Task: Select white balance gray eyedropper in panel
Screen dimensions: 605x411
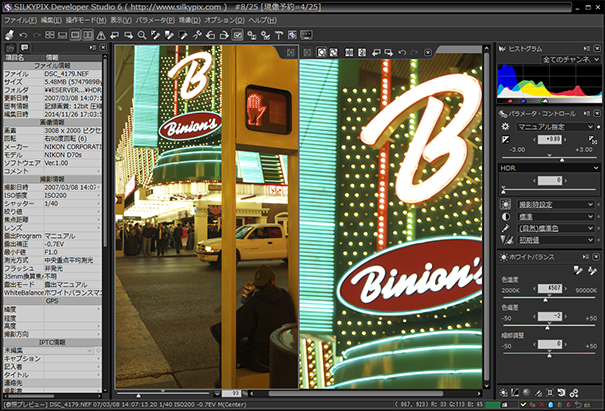Action: 578,270
